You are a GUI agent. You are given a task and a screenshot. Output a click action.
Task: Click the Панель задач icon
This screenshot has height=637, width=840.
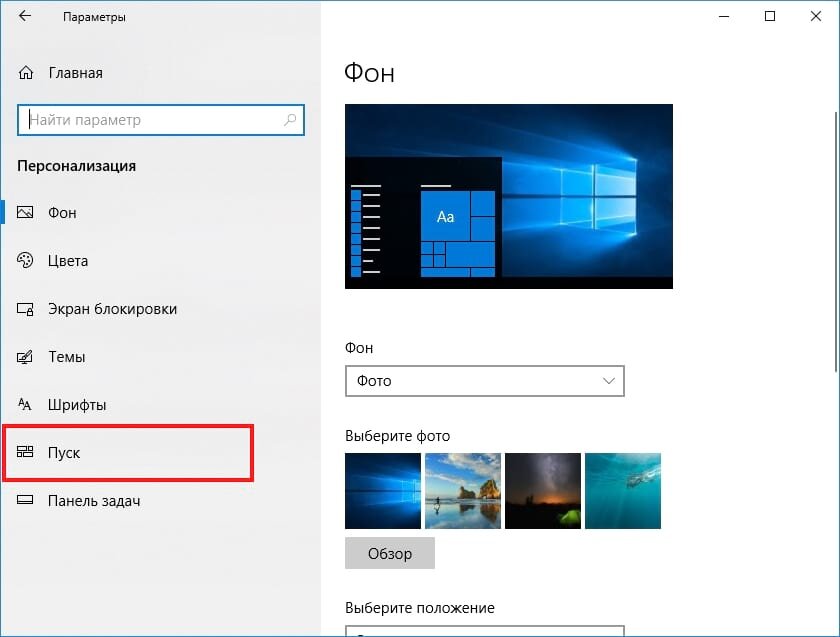tap(25, 500)
